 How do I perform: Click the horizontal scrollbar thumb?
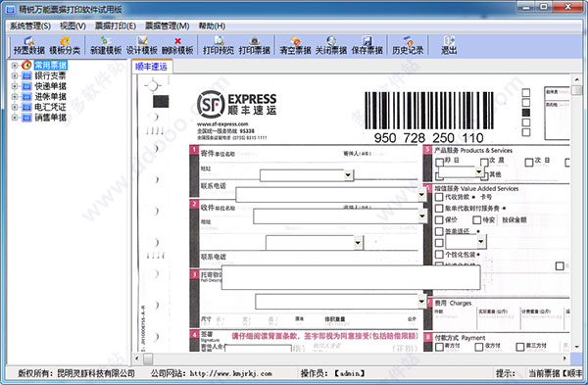point(148,359)
